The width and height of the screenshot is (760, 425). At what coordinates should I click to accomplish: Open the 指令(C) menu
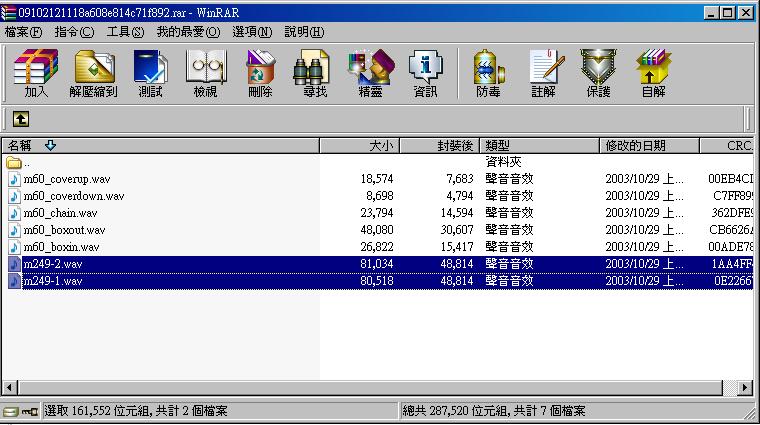click(74, 32)
